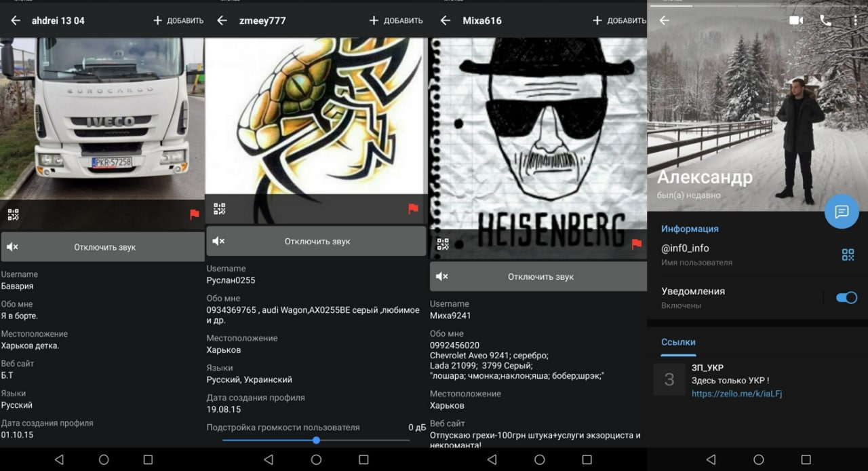
Task: Toggle notifications switch for Александр
Action: (846, 298)
